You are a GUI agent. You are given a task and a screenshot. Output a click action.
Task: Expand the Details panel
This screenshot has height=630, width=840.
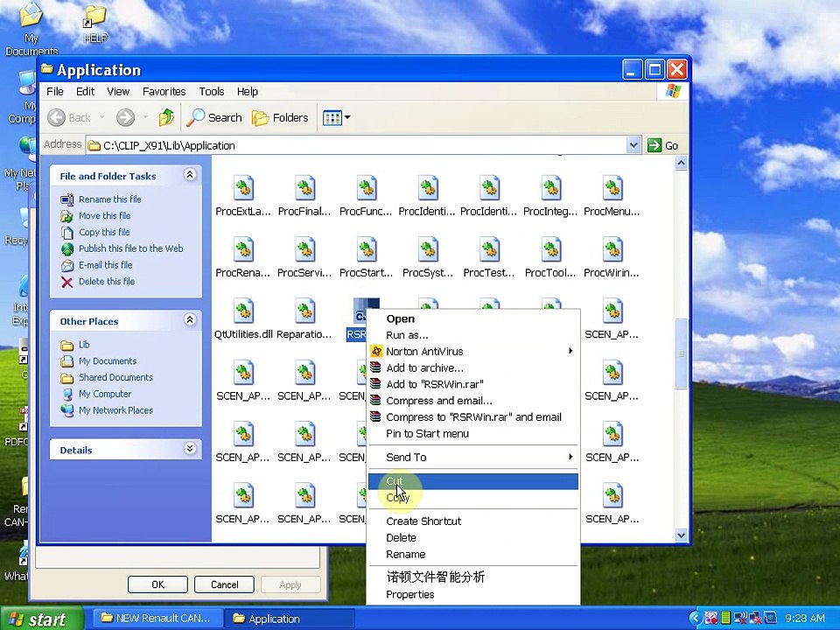190,448
